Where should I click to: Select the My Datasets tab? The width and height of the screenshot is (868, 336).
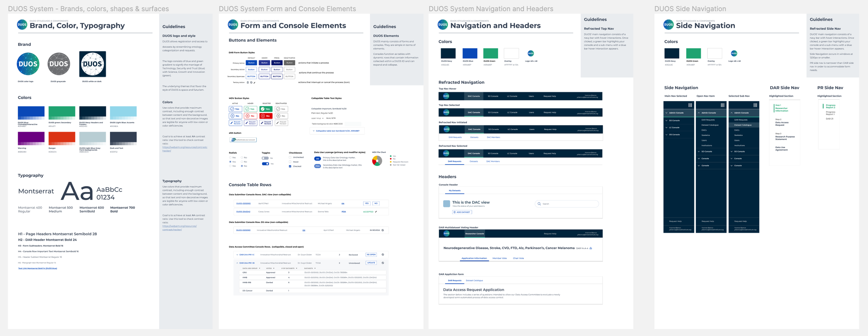(x=454, y=190)
